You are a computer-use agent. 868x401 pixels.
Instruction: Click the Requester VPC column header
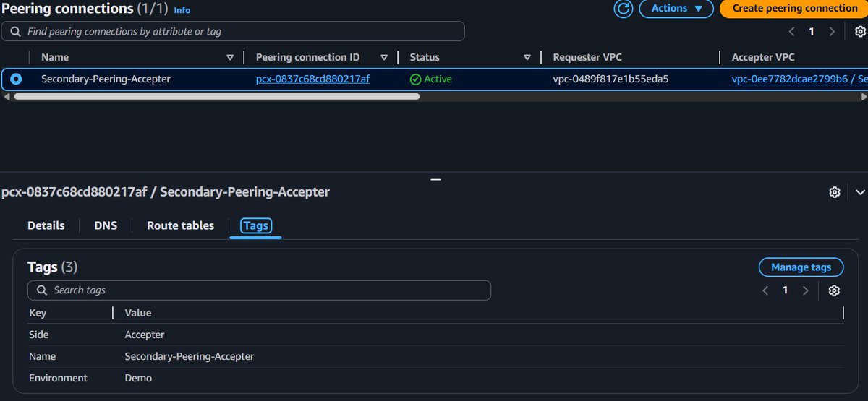tap(587, 57)
